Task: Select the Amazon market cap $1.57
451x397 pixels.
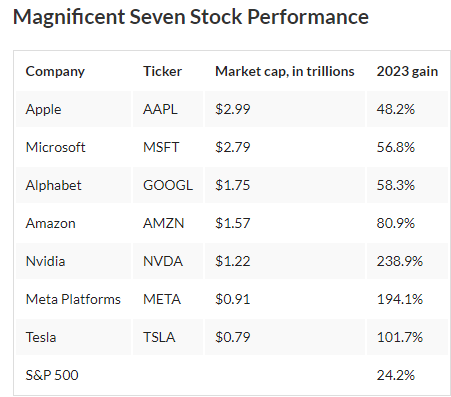Action: pyautogui.click(x=233, y=223)
